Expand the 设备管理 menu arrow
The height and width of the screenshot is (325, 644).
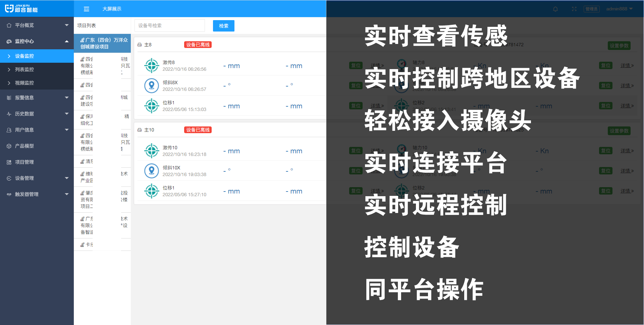(x=67, y=178)
